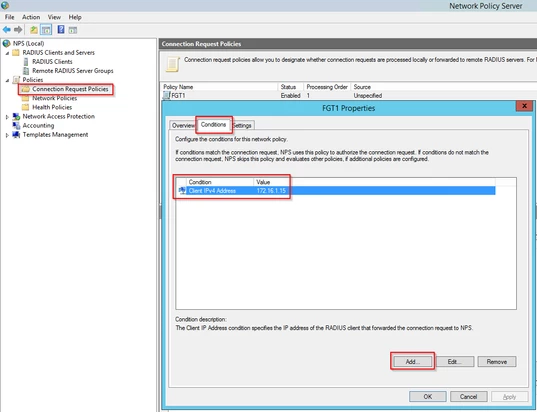Go forward with the gray Forward arrow
Screen dimensions: 537x412
(18, 30)
